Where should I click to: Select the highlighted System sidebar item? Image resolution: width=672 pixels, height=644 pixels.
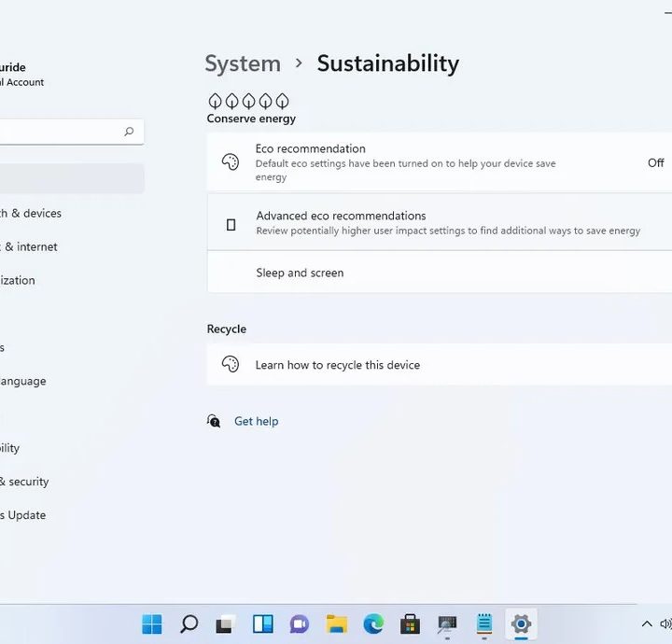point(72,178)
